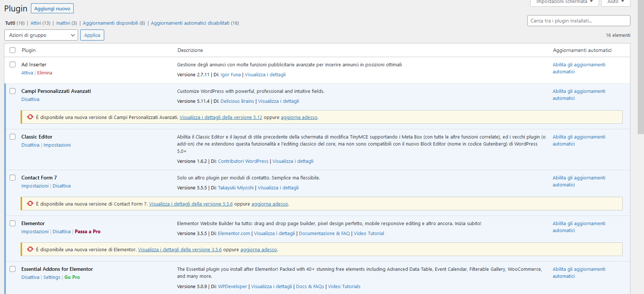Click update icon in Contact Form 7 notice
Viewport: 644px width, 294px height.
(x=30, y=204)
